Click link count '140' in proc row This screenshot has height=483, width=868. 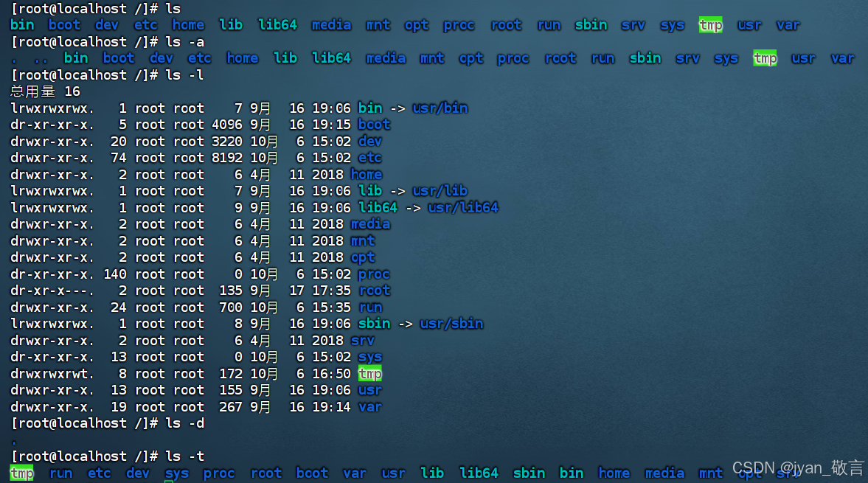coord(115,274)
